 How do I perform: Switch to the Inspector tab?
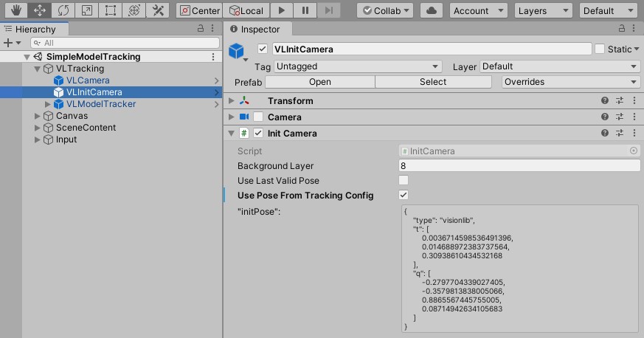255,30
